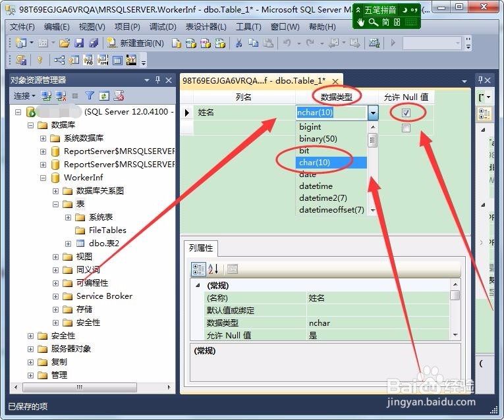The image size is (504, 420).
Task: Click the Manage Check Constraints icon
Action: tap(117, 60)
